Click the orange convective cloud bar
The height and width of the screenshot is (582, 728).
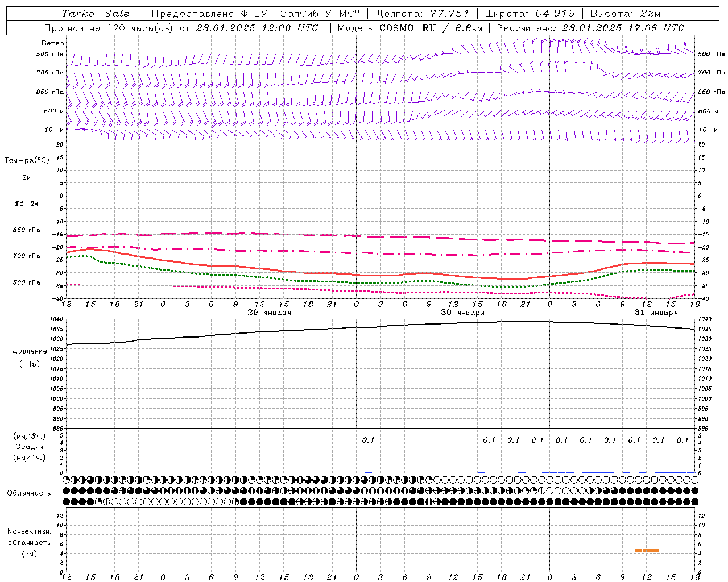(x=647, y=550)
